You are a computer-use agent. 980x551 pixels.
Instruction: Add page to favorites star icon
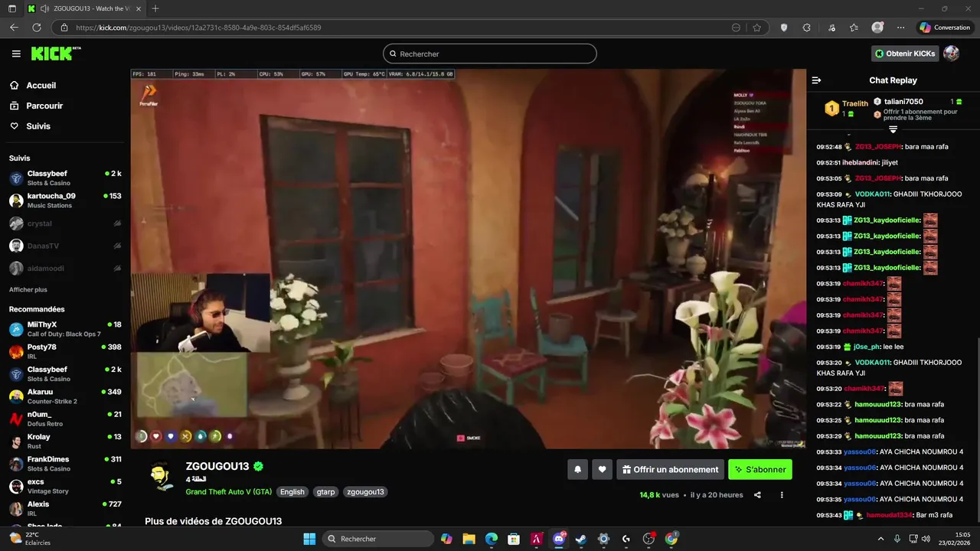[757, 28]
